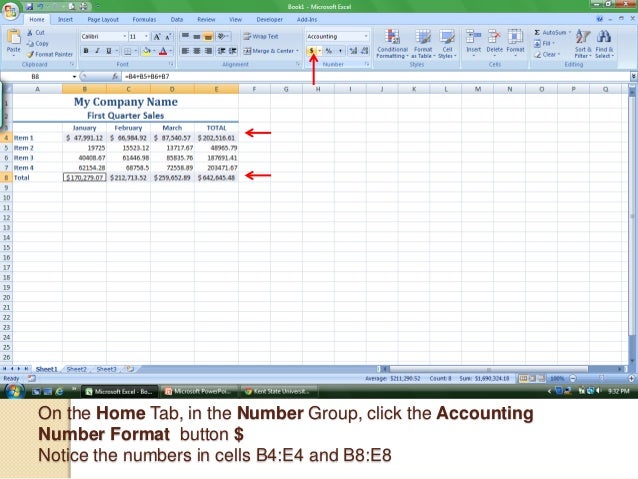
Task: Toggle Underline formatting
Action: point(109,51)
